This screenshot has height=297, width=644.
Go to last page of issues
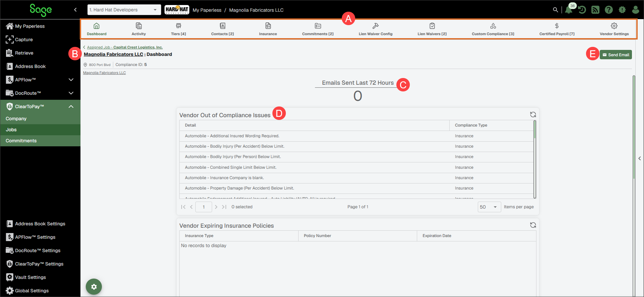pos(224,207)
